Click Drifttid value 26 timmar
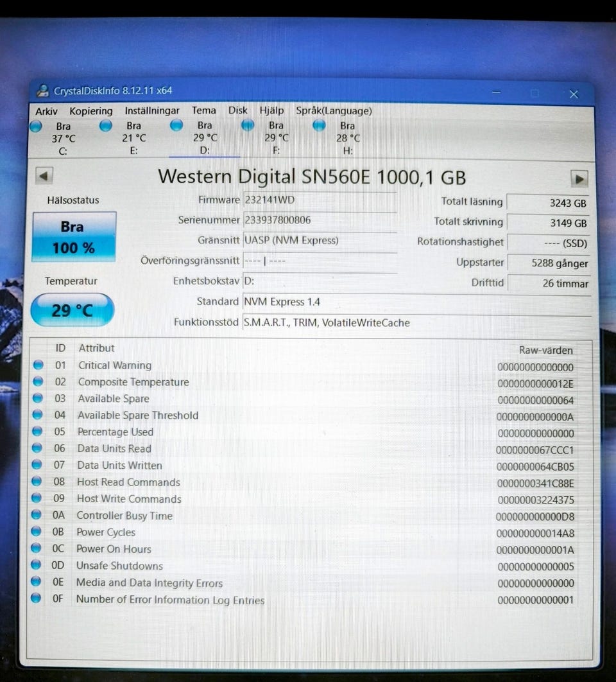 (x=549, y=284)
